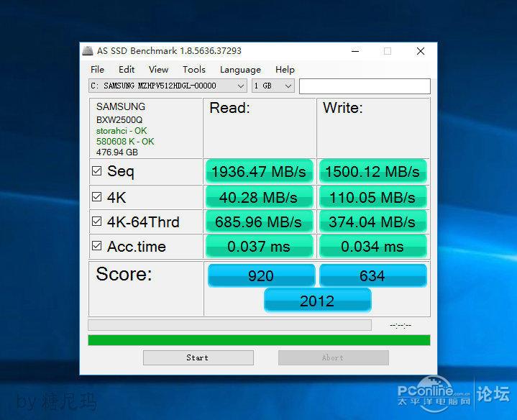Click the SAMSUNG drive name in info panel
Screen dimensions: 517x420
121,106
